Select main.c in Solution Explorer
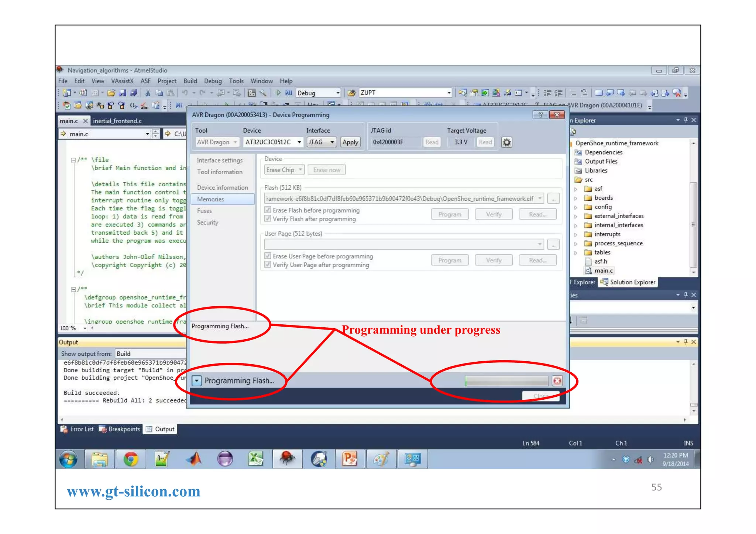 pos(603,271)
